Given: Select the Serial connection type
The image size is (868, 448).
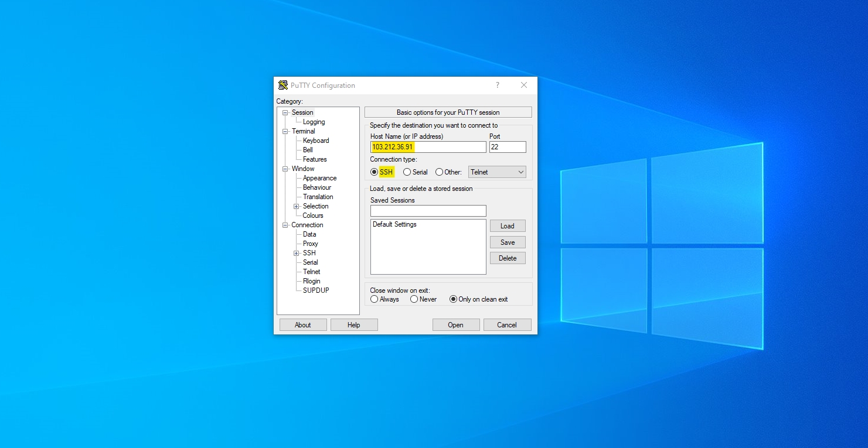Looking at the screenshot, I should point(407,172).
